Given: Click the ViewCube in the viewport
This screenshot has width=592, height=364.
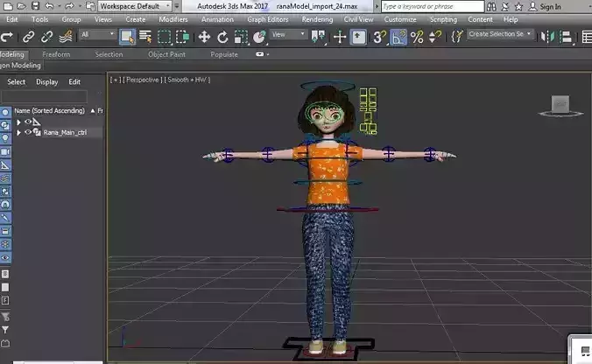Looking at the screenshot, I should 560,105.
